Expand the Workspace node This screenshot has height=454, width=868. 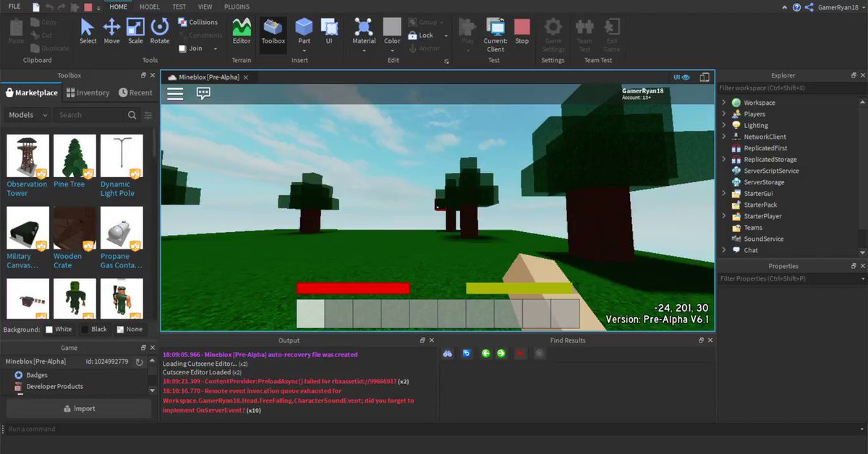pyautogui.click(x=724, y=103)
